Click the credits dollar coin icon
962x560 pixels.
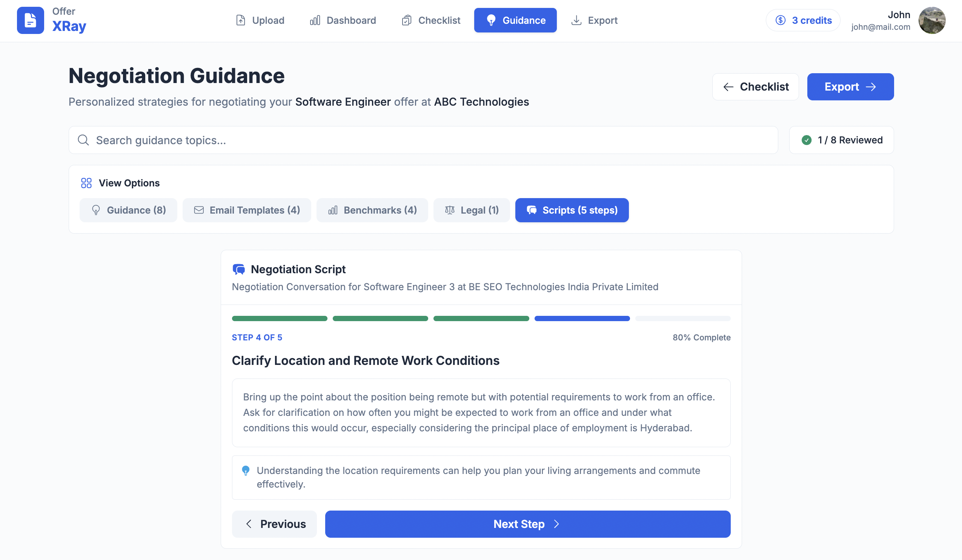coord(780,20)
